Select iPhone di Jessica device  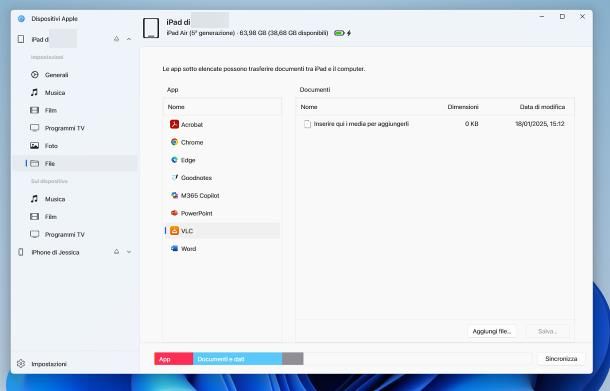coord(76,252)
